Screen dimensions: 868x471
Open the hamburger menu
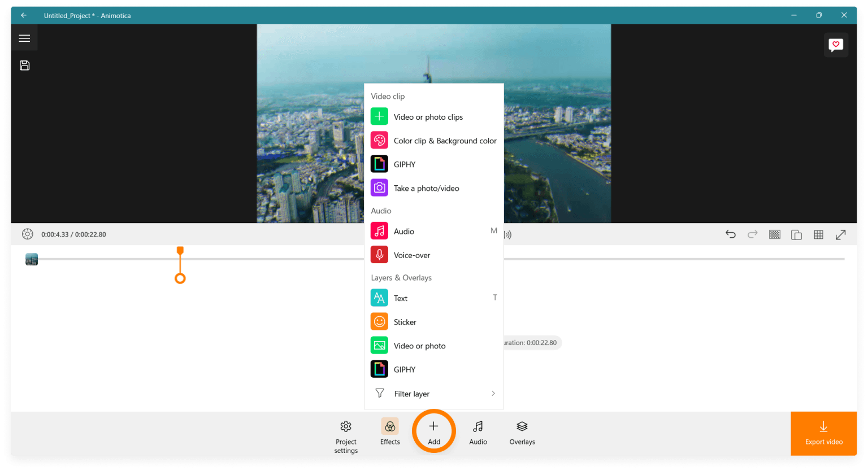(24, 38)
